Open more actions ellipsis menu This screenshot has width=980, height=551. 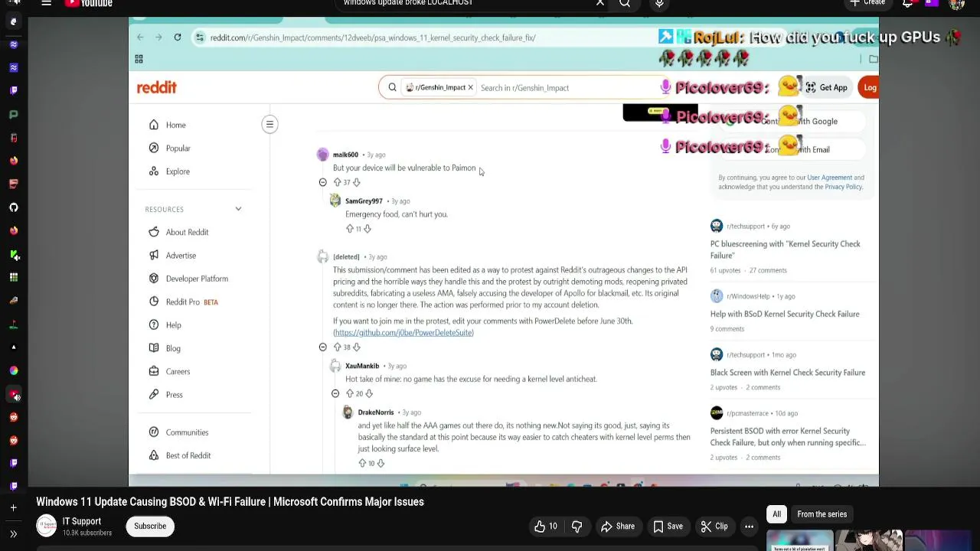(750, 527)
